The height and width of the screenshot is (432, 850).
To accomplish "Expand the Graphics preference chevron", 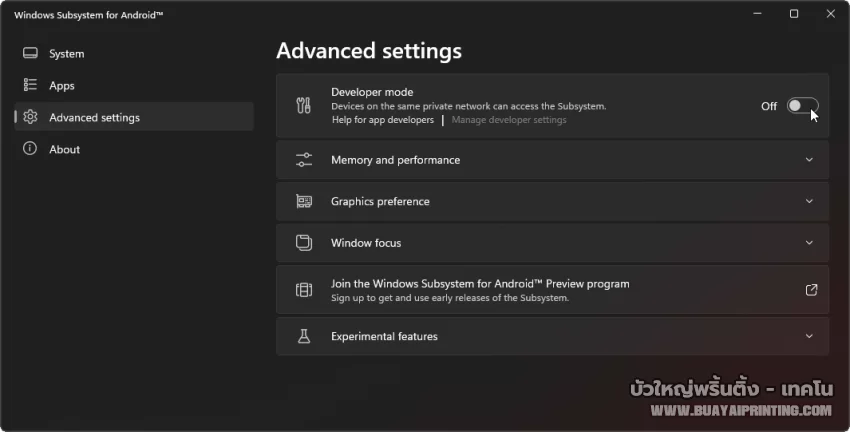I will click(810, 202).
